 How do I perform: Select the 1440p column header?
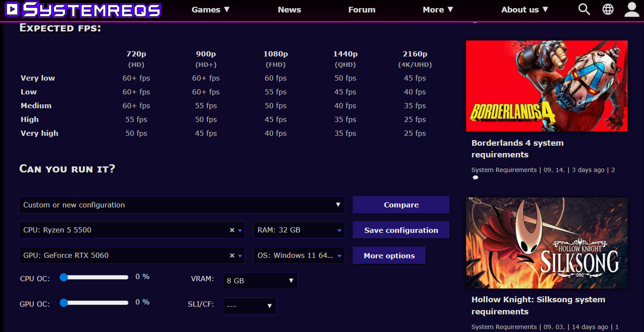(345, 54)
